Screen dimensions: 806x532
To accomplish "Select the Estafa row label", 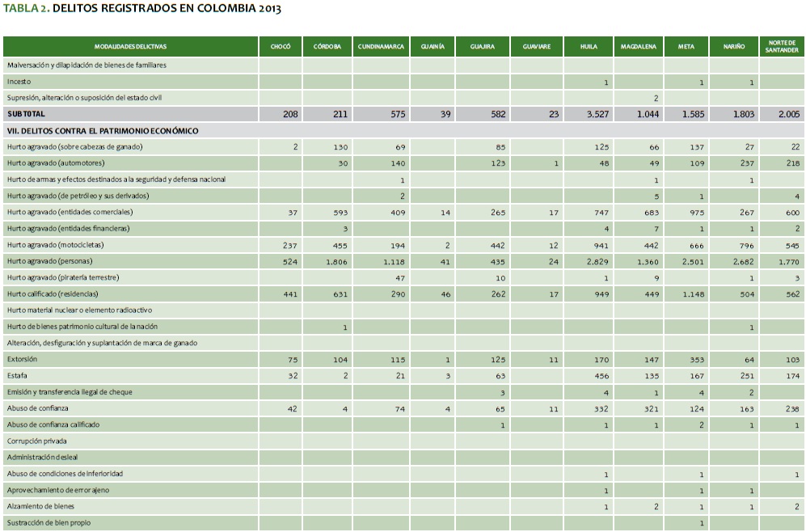I will pos(17,375).
